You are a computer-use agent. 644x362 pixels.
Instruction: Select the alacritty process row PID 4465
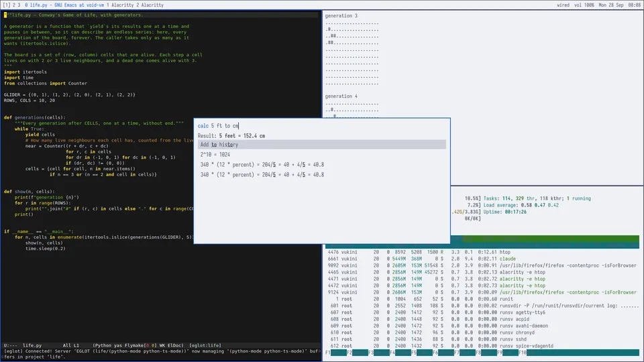(482, 272)
